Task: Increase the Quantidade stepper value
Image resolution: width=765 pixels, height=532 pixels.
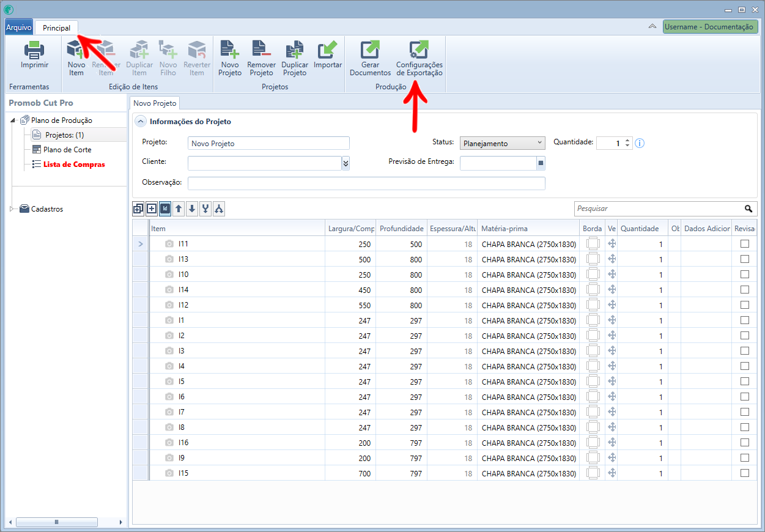Action: click(627, 140)
